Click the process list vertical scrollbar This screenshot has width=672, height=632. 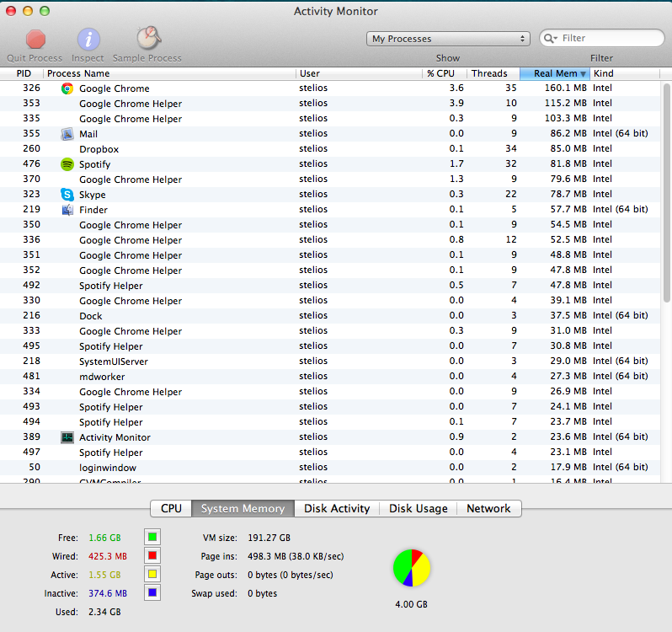point(666,193)
